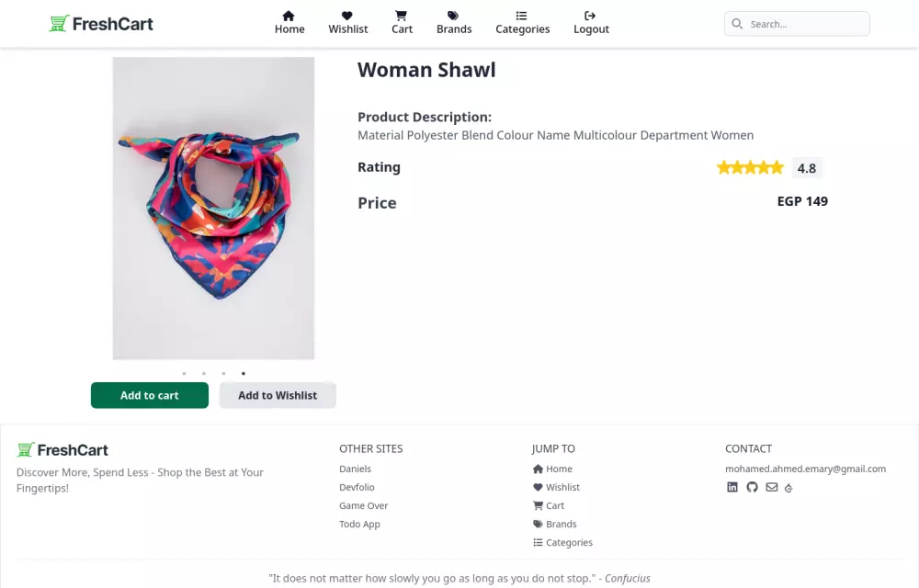This screenshot has height=588, width=919.
Task: Follow the Todo App footer link
Action: pyautogui.click(x=359, y=524)
